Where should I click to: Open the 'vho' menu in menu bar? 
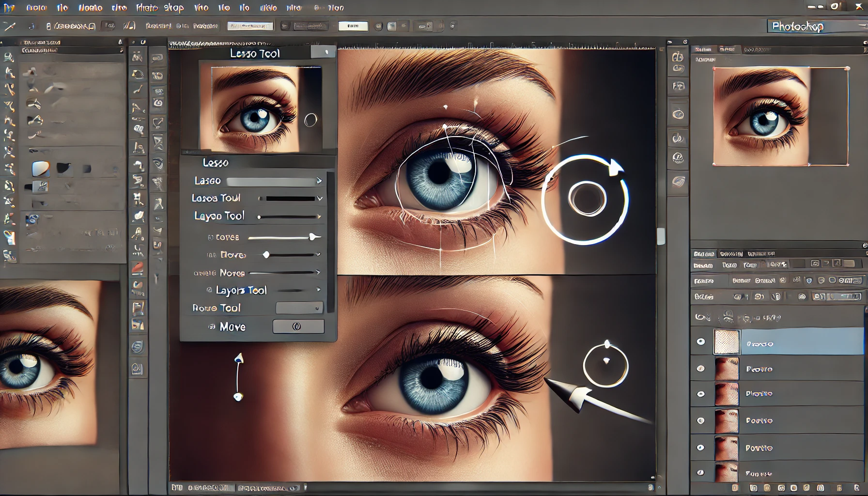(x=201, y=8)
